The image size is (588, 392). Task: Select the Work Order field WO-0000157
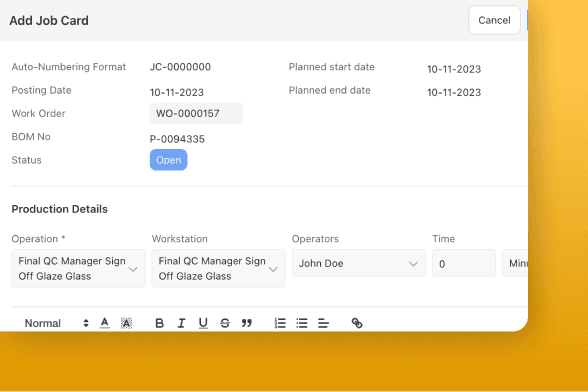point(196,113)
